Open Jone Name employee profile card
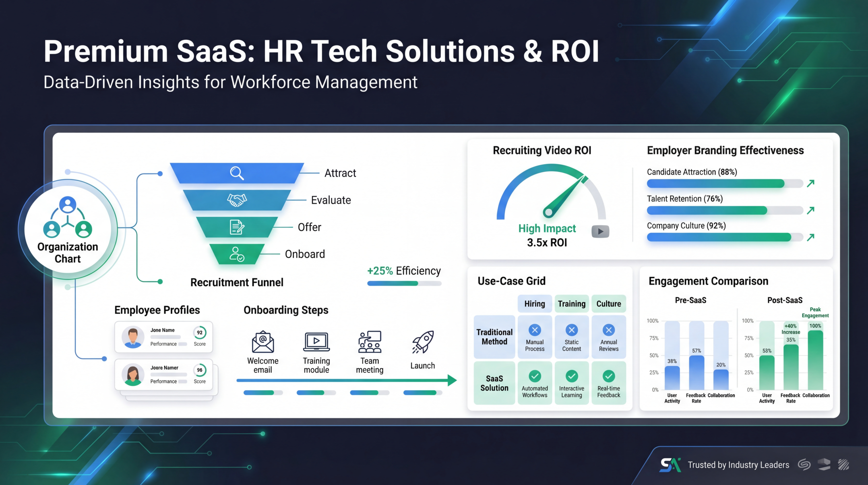The width and height of the screenshot is (868, 485). 164,337
